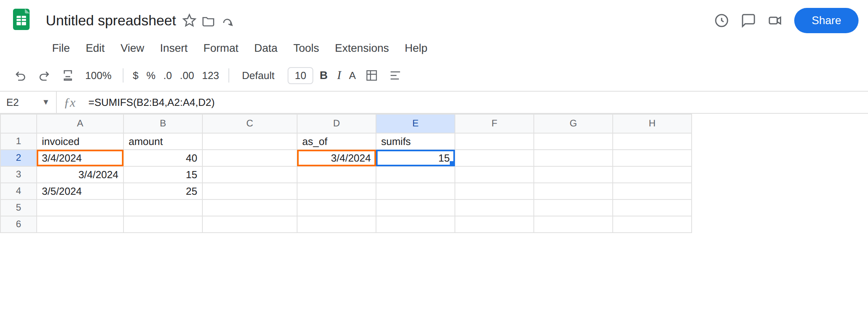The image size is (868, 316).
Task: Open the 100% zoom dropdown
Action: 98,75
